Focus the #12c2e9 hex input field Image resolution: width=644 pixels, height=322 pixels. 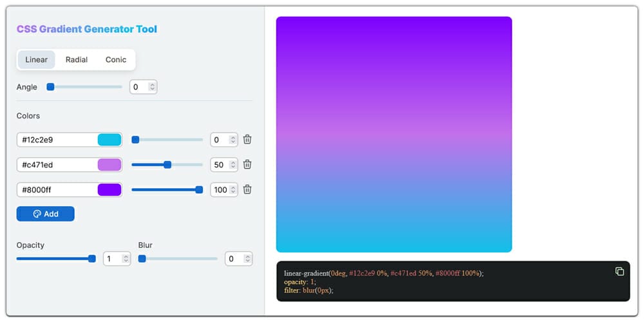pos(57,140)
